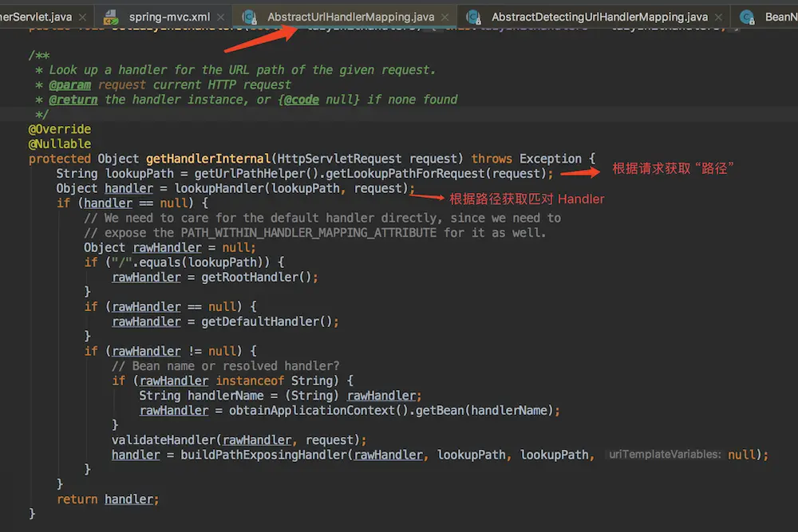The width and height of the screenshot is (798, 532).
Task: Place cursor on the return handler statement
Action: click(108, 499)
